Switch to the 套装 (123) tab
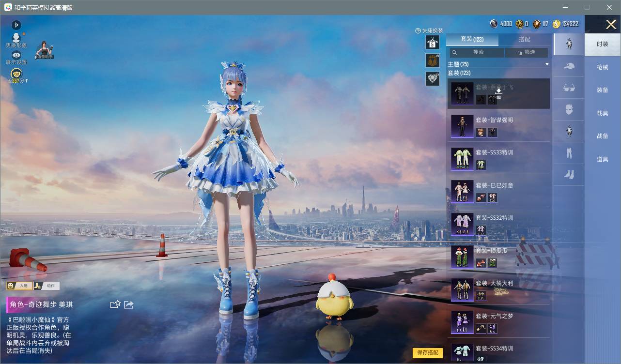 click(x=472, y=39)
